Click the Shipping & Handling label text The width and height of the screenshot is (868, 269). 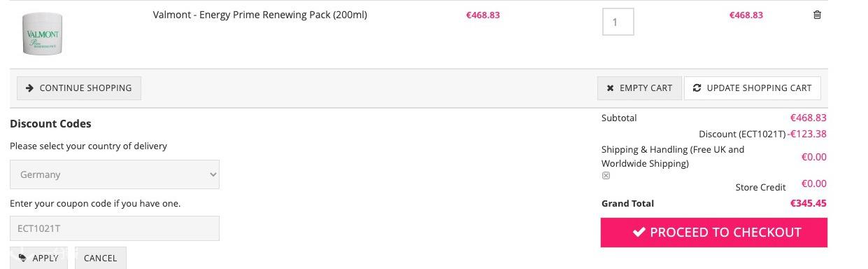tap(673, 156)
